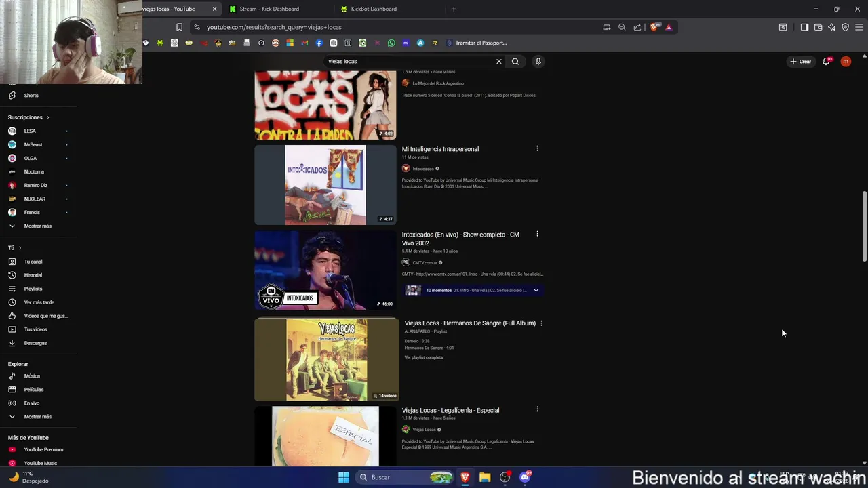Open a new browser tab

tap(454, 9)
